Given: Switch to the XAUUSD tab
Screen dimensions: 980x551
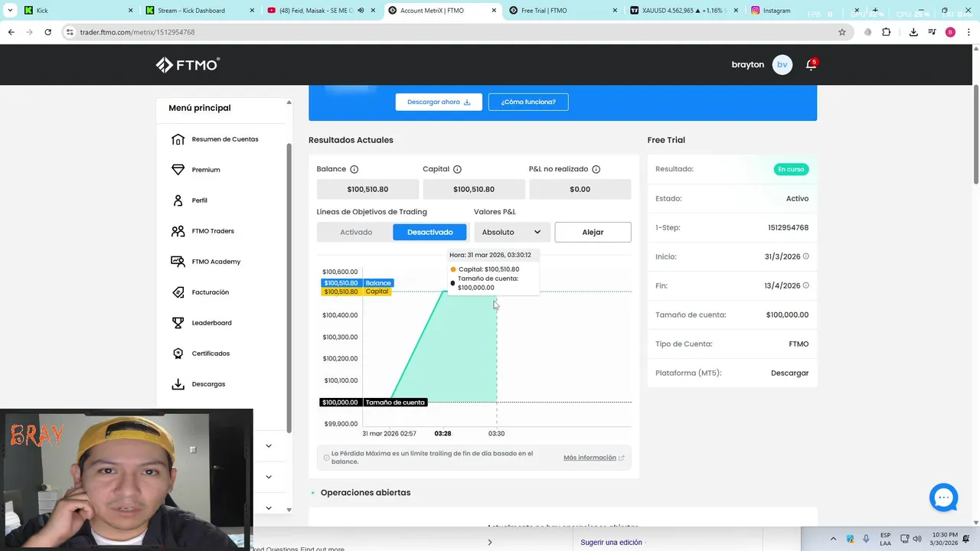Looking at the screenshot, I should point(683,11).
